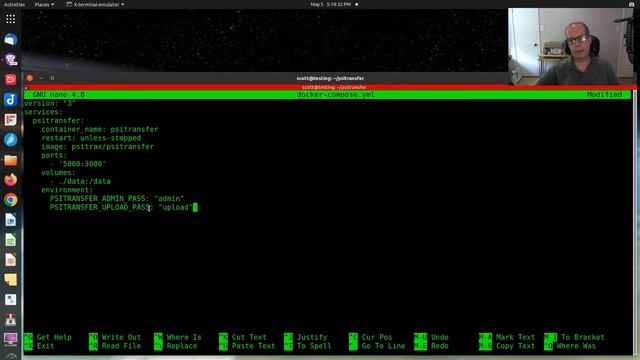Minimize the terminal window
Screen dimensions: 640x360
click(41, 78)
